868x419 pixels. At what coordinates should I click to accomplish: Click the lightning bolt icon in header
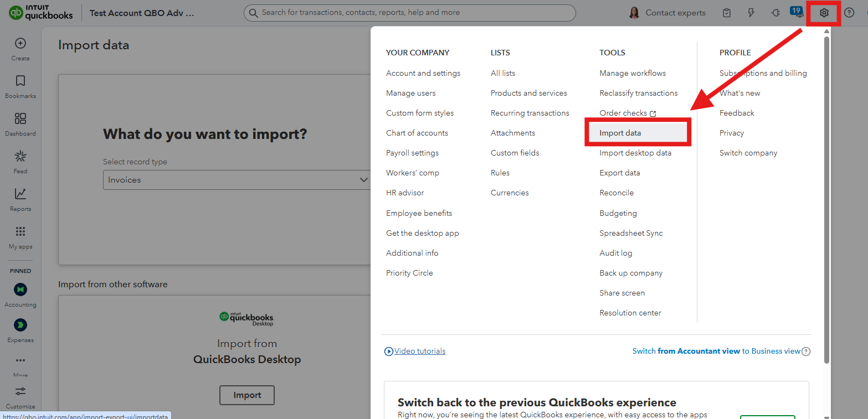tap(751, 13)
